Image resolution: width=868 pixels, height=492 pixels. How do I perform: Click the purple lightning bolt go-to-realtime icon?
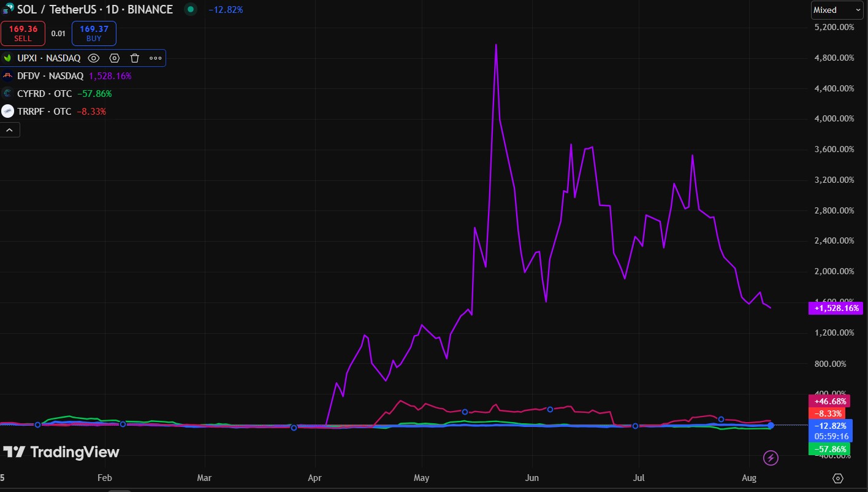click(771, 458)
